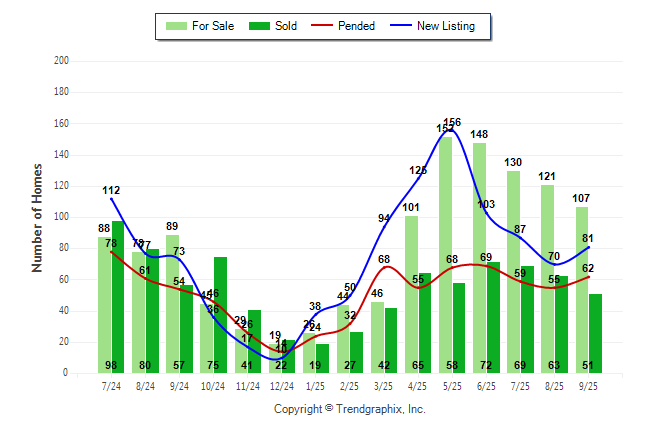Toggle the Pended series legend label
646x434 pixels.
click(x=357, y=26)
